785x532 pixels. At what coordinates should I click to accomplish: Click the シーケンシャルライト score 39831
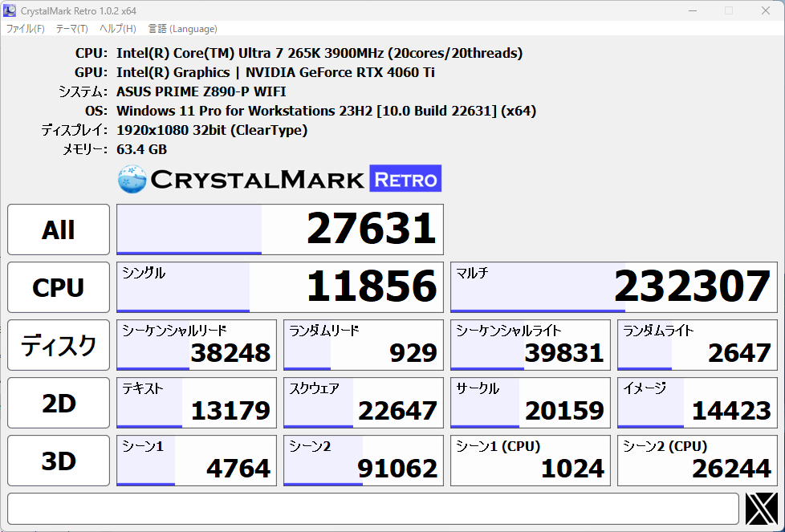point(531,345)
